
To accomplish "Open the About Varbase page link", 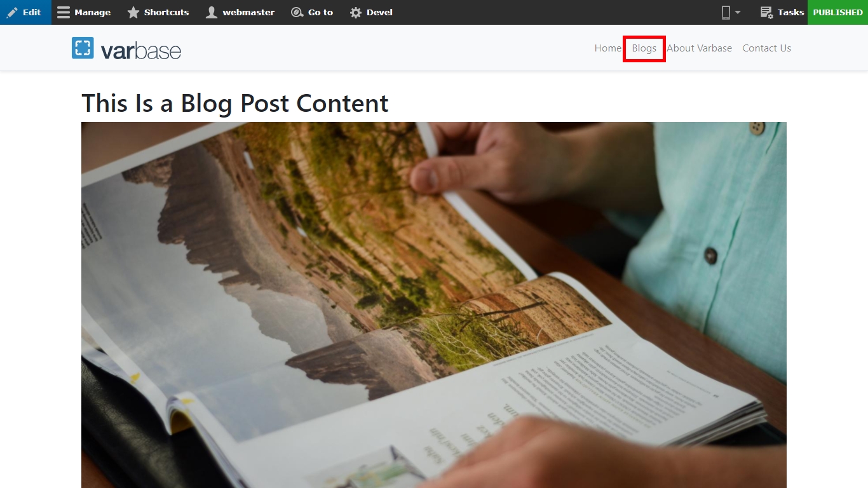I will (x=699, y=48).
